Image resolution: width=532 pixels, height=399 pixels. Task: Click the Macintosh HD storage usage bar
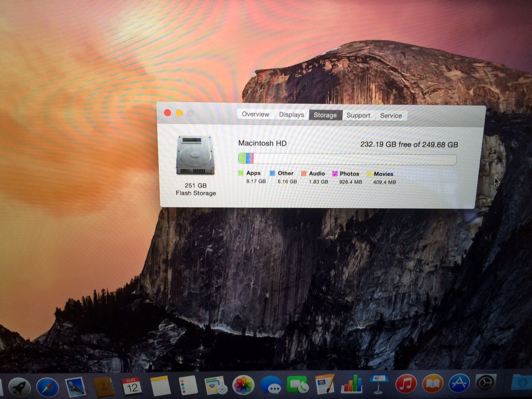point(347,159)
